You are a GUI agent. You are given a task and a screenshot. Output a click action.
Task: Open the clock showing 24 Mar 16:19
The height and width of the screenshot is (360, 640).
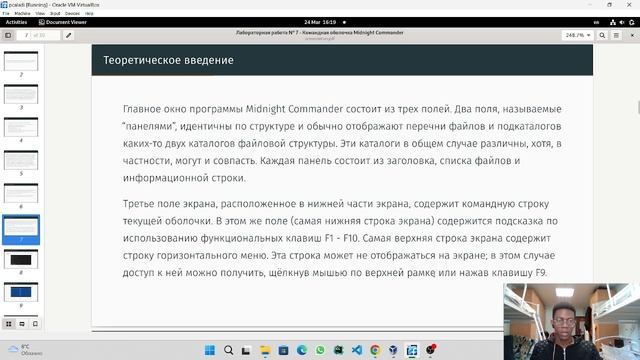click(x=320, y=22)
